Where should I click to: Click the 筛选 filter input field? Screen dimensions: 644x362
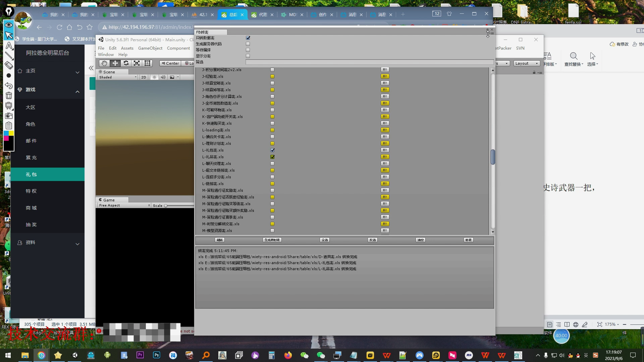369,62
